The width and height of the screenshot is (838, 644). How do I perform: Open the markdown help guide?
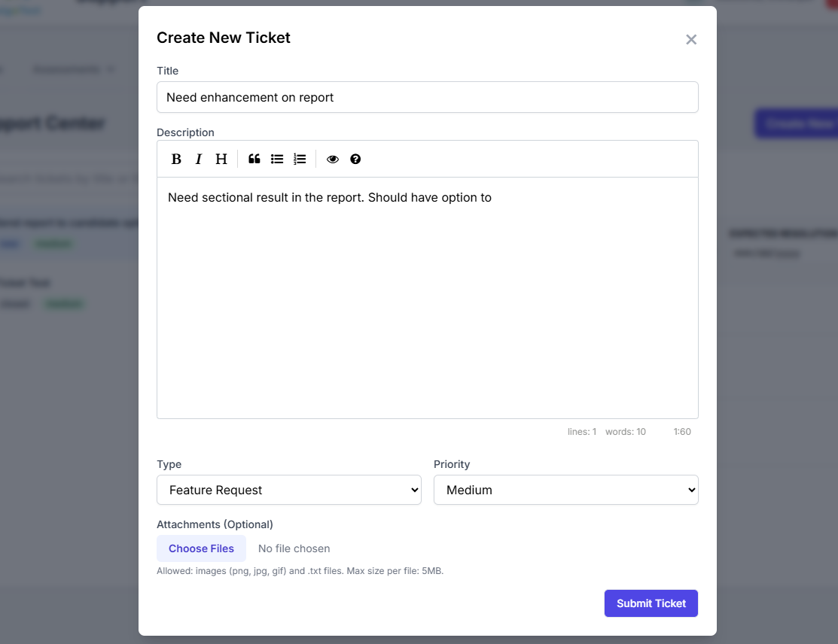[x=355, y=159]
